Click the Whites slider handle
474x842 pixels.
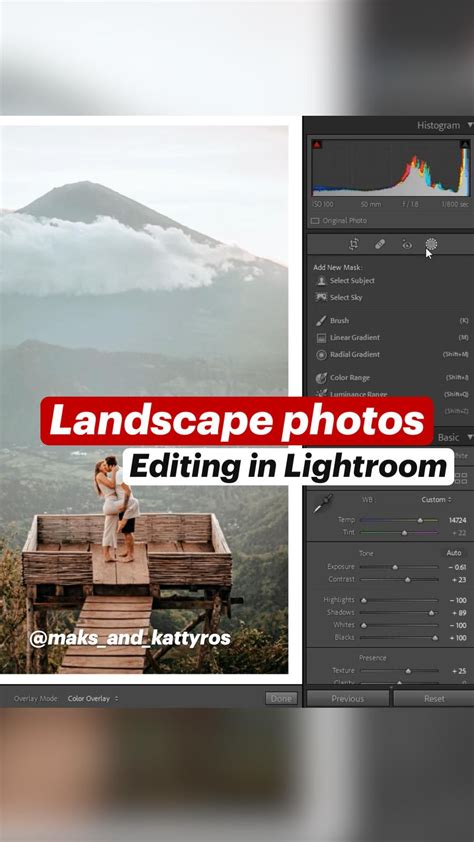click(364, 626)
